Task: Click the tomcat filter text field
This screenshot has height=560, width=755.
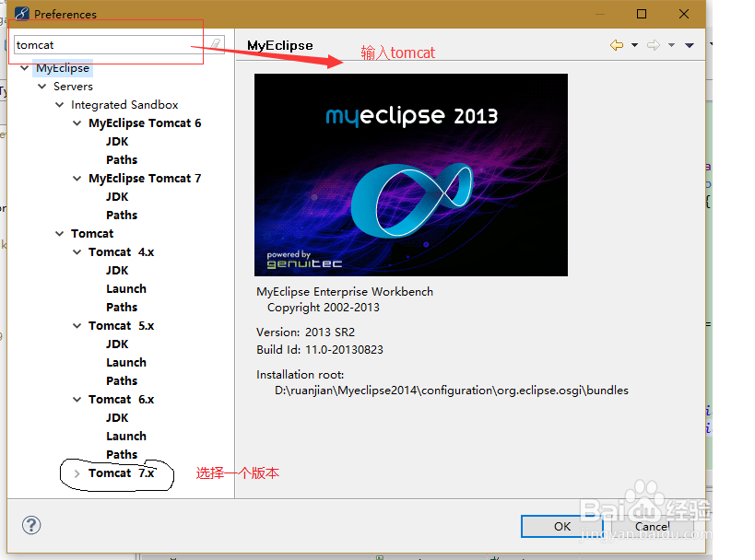Action: tap(111, 45)
